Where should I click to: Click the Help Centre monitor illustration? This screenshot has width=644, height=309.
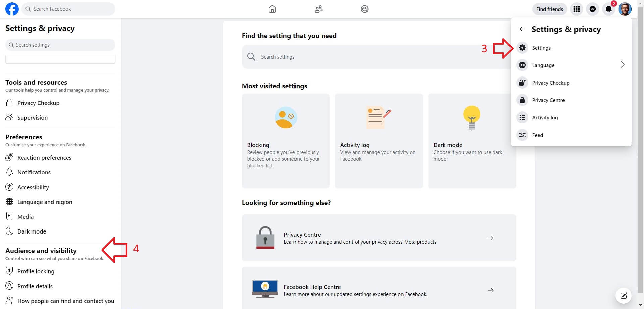[265, 289]
